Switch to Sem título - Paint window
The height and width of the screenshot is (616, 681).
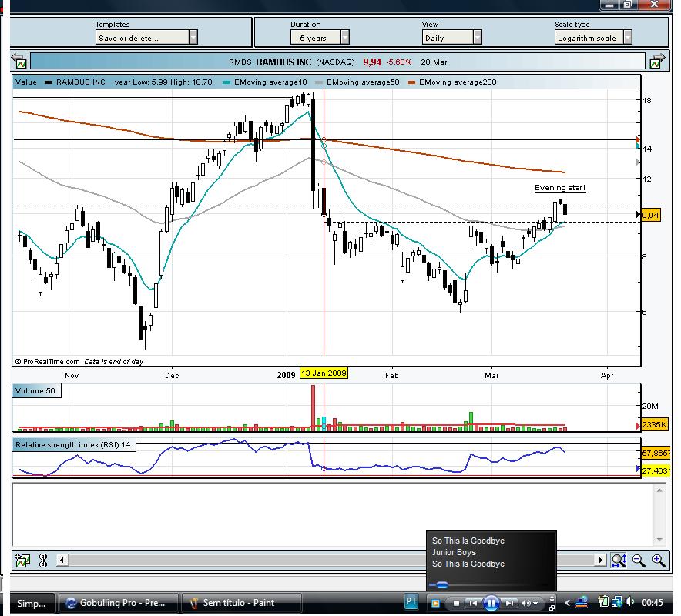(x=241, y=603)
